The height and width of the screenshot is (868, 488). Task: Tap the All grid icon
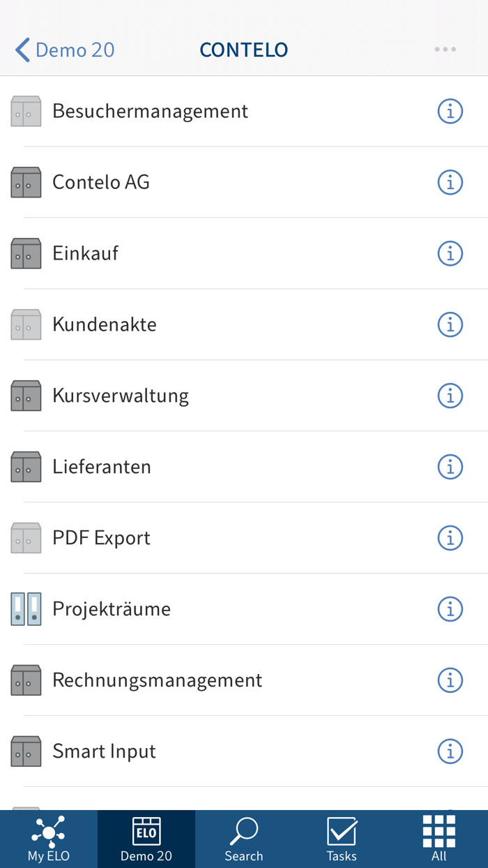(x=439, y=832)
